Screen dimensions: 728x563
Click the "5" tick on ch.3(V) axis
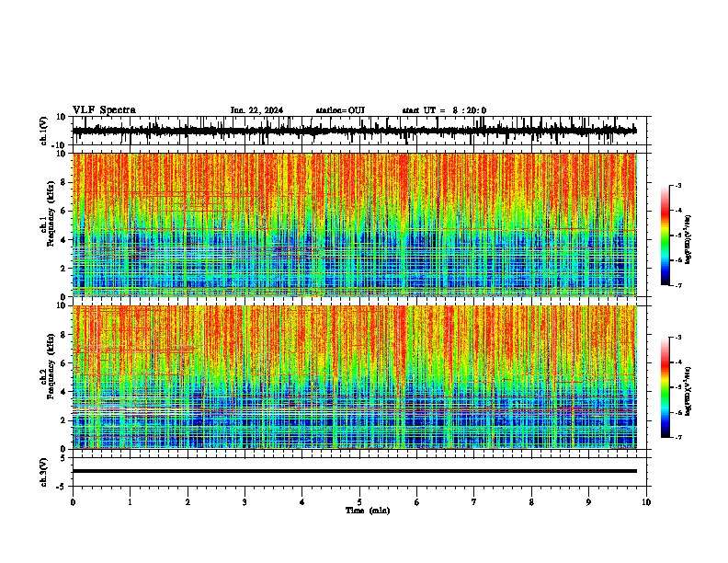coord(63,458)
